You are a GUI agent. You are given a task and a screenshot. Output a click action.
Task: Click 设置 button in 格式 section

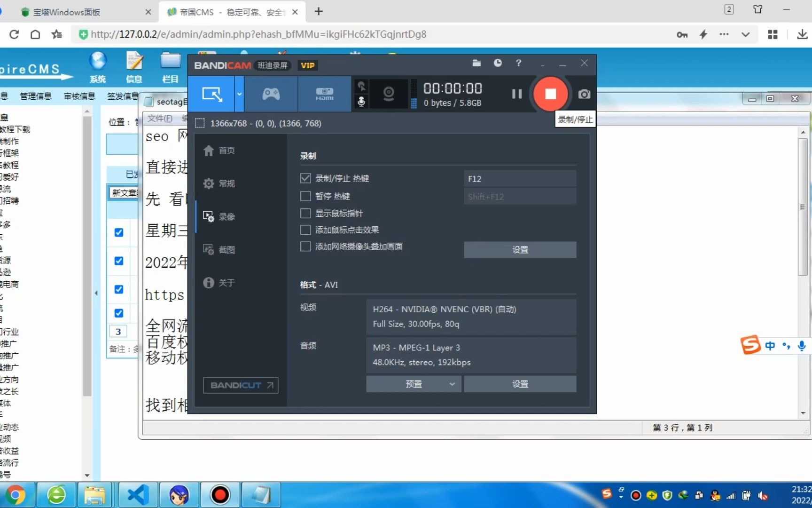point(520,384)
